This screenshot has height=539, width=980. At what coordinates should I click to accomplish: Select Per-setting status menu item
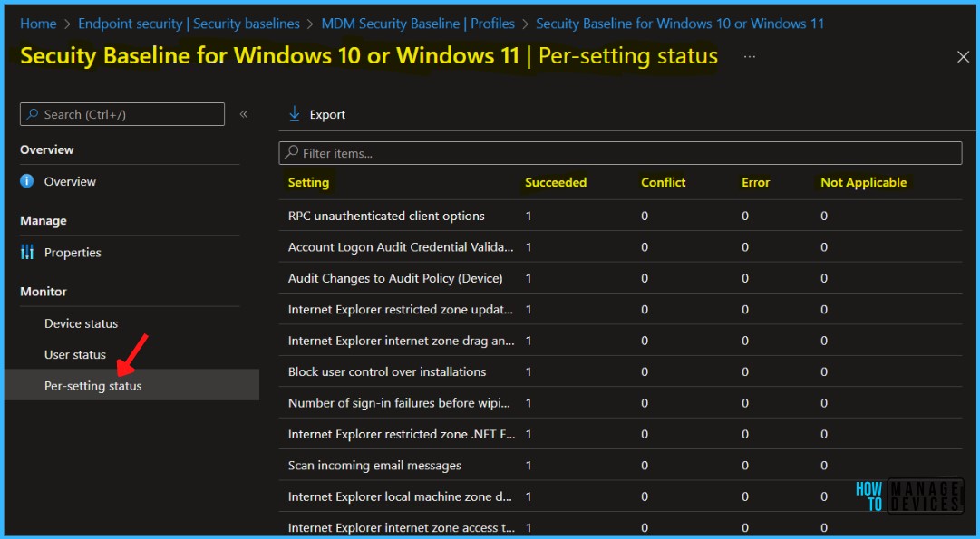(131, 385)
